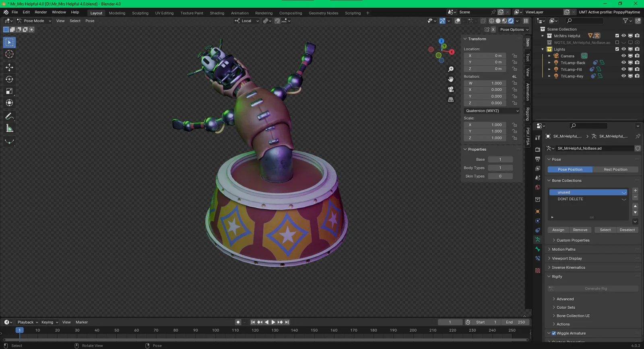The width and height of the screenshot is (644, 349).
Task: Expand the Viewport Display panel
Action: [567, 258]
